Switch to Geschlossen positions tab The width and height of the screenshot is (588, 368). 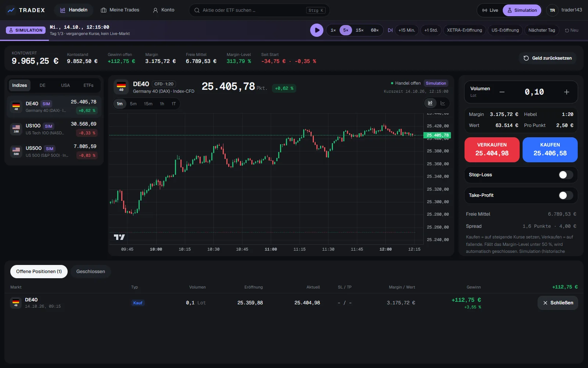91,272
